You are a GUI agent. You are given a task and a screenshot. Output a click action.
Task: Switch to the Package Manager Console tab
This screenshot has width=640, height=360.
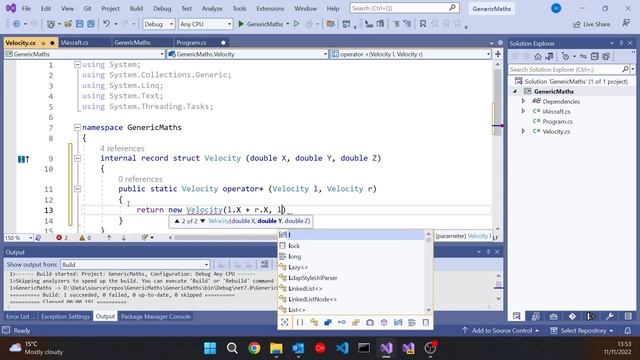pos(156,316)
